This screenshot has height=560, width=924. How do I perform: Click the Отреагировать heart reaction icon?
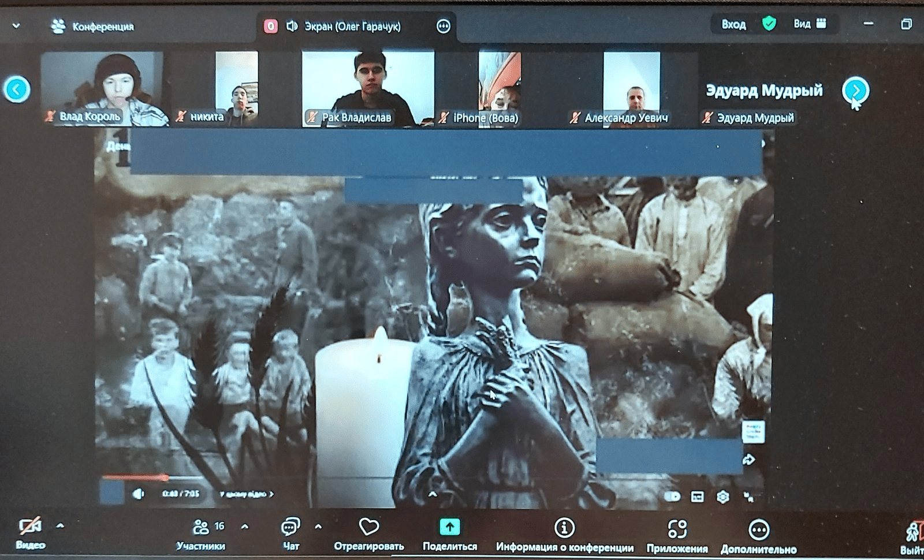[368, 528]
